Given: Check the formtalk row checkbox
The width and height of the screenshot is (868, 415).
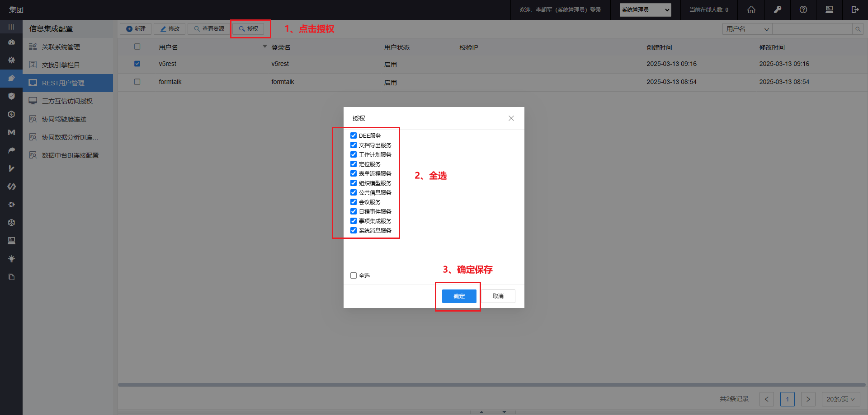Looking at the screenshot, I should click(x=137, y=82).
